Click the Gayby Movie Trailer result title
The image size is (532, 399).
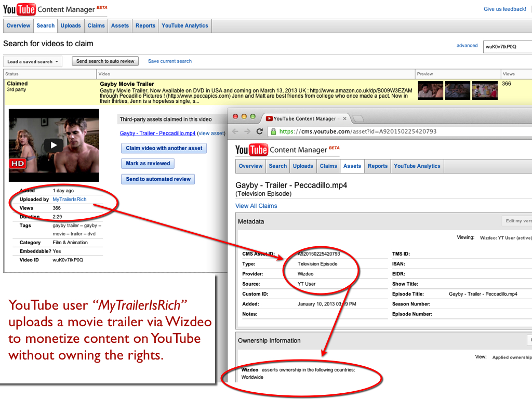[x=127, y=84]
